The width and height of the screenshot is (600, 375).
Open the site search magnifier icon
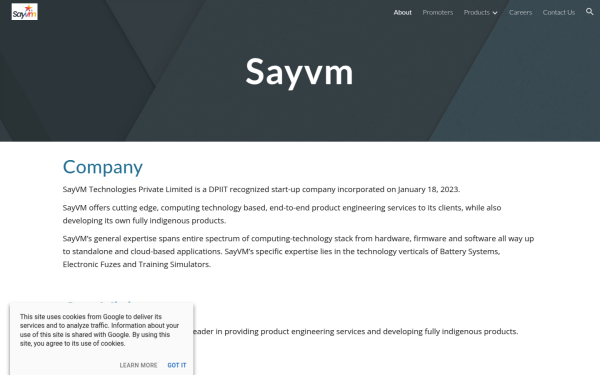[x=590, y=12]
